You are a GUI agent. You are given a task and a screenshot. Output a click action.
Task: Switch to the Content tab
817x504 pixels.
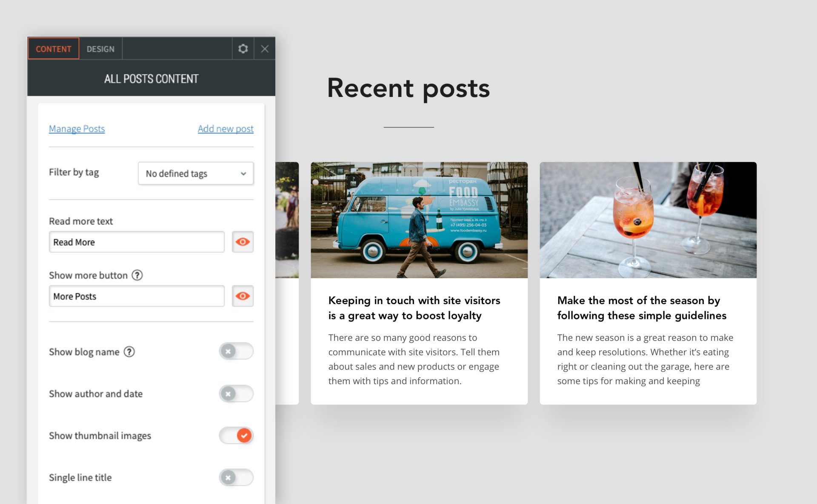54,49
